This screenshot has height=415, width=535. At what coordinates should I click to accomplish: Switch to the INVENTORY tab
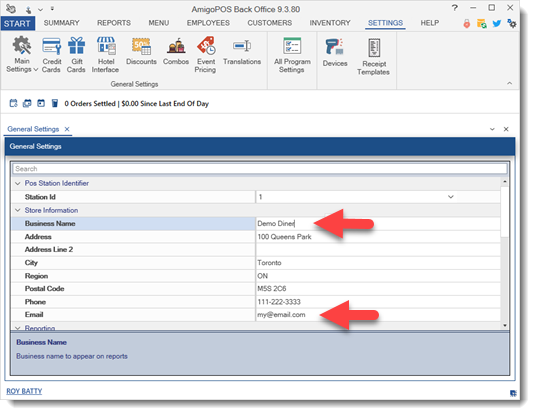pos(330,23)
